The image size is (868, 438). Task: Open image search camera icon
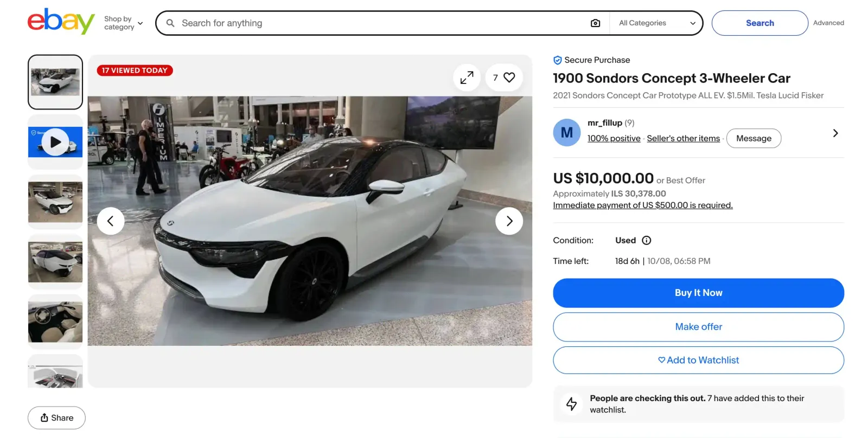595,23
